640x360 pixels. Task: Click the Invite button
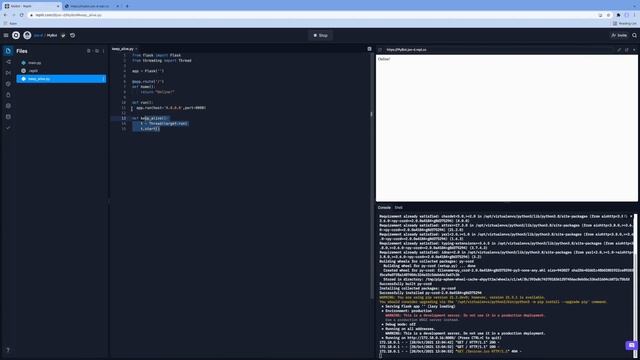point(619,36)
